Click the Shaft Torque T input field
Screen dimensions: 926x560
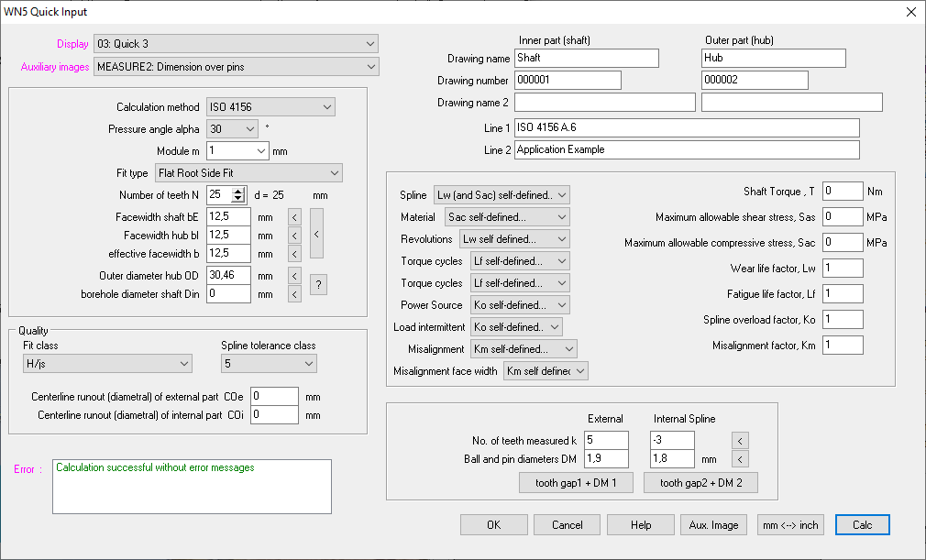[843, 192]
